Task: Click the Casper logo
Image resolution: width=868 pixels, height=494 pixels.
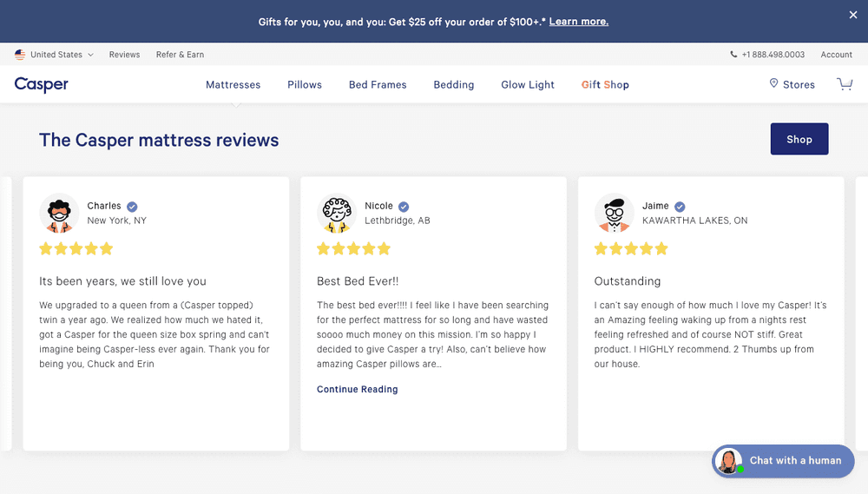Action: coord(42,84)
